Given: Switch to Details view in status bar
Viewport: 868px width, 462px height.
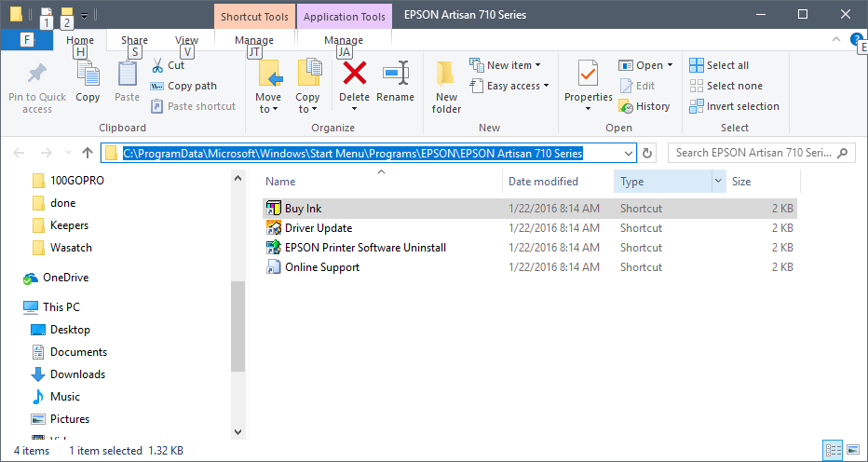Looking at the screenshot, I should (833, 450).
